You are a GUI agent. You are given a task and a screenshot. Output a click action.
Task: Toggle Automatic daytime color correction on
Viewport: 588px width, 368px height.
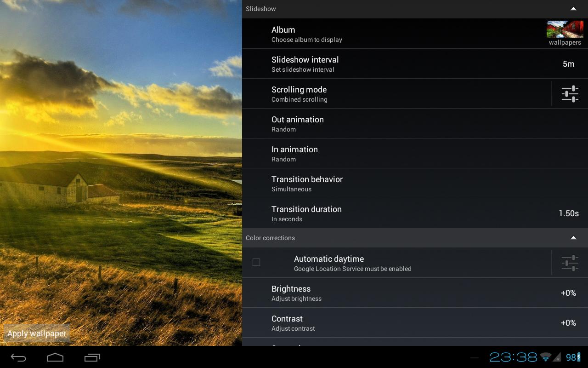pos(256,262)
